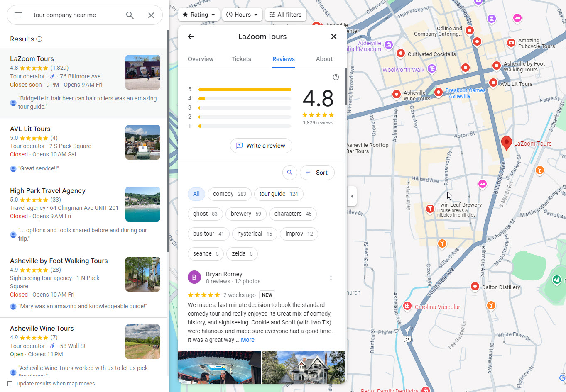Open the hamburger menu in search bar
This screenshot has height=392, width=566.
click(x=18, y=15)
